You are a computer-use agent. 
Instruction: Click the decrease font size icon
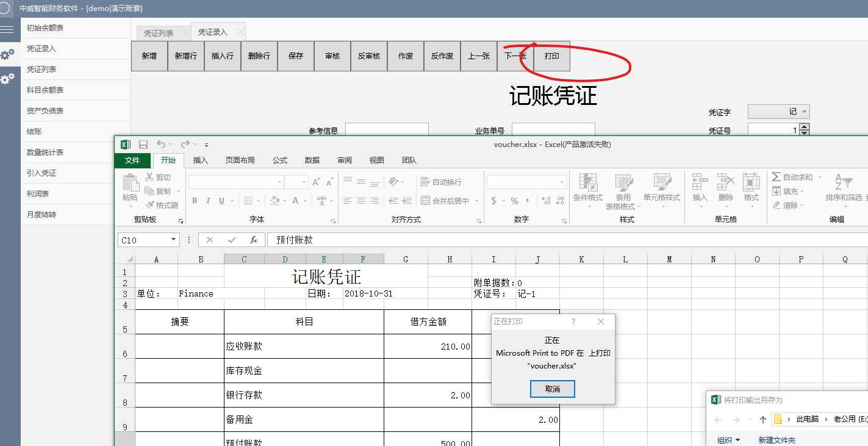pos(329,182)
